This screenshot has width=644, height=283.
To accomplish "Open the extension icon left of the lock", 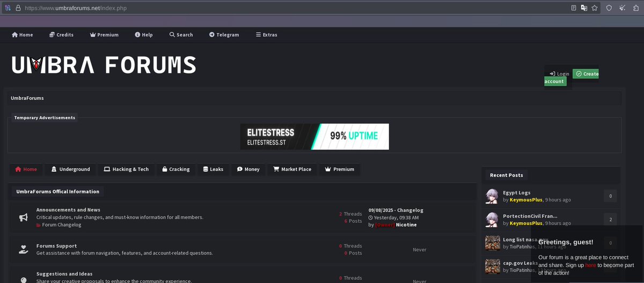I will (8, 8).
